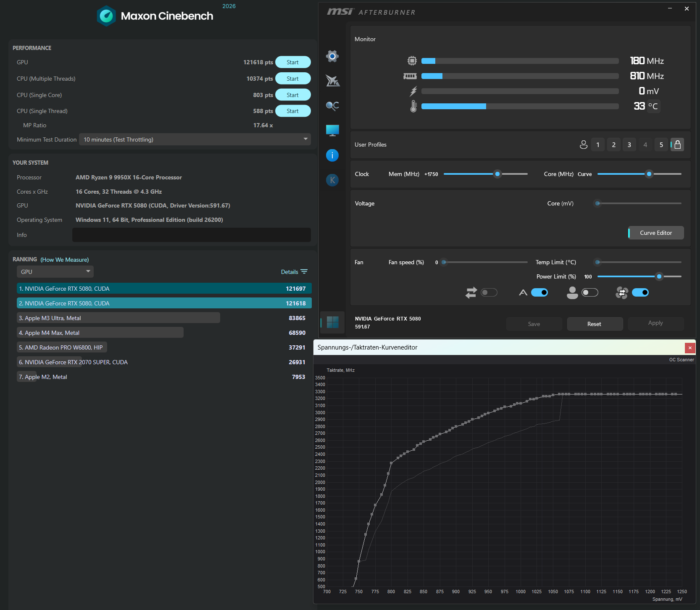Click the fan sync icon
The height and width of the screenshot is (610, 700).
point(622,292)
